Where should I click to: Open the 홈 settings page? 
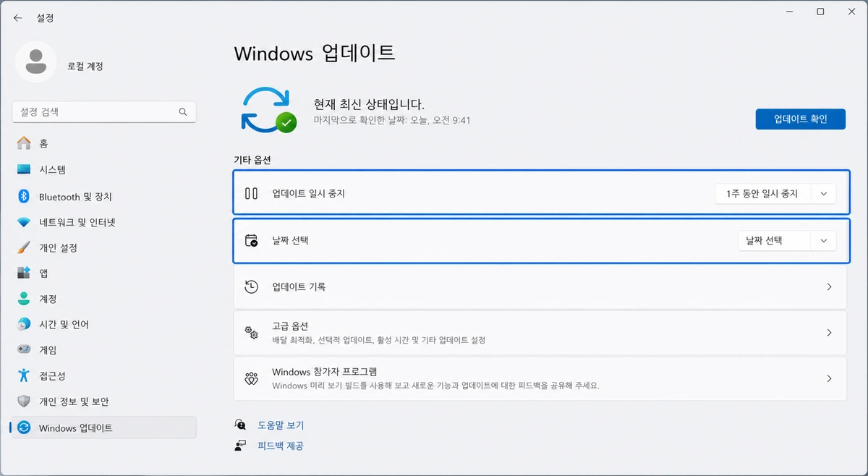pos(103,143)
